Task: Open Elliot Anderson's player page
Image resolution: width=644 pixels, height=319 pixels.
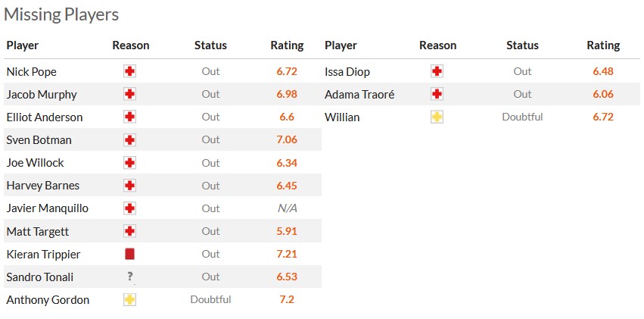Action: [x=45, y=117]
